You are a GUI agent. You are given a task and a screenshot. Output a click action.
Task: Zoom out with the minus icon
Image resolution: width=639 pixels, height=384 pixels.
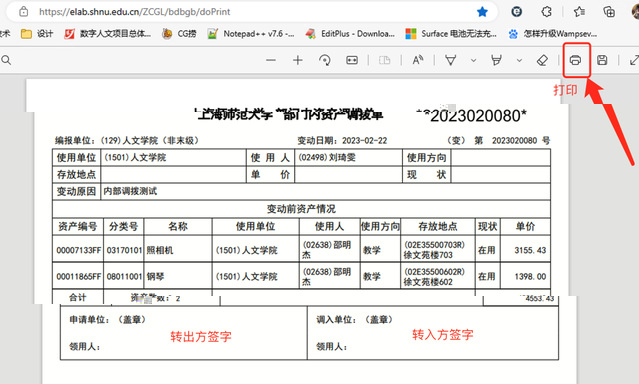point(271,60)
